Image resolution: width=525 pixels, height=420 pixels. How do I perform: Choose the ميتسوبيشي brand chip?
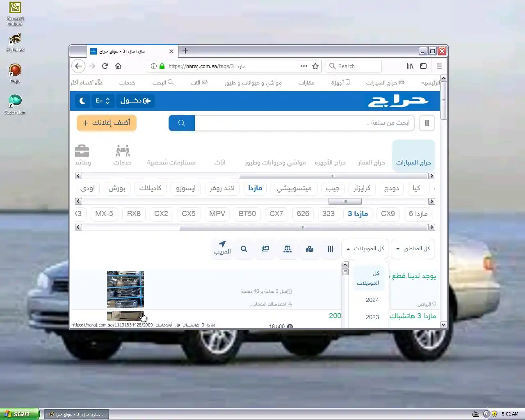(294, 188)
